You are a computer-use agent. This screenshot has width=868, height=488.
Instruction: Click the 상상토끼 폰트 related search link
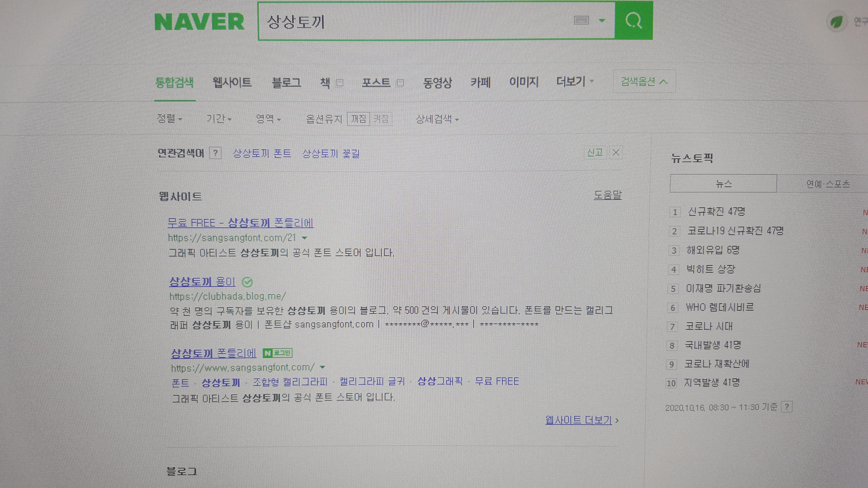click(262, 154)
